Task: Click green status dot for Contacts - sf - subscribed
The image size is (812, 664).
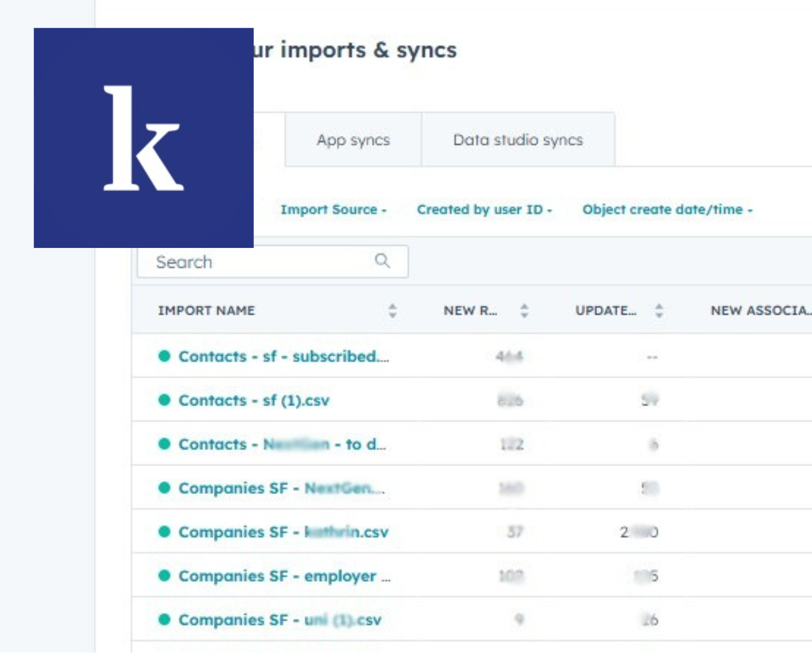Action: click(164, 356)
